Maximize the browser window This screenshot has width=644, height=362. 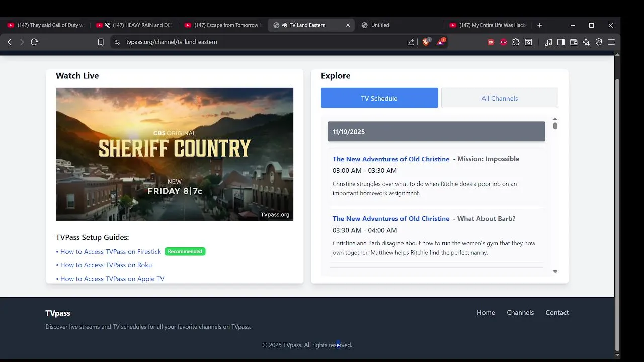click(x=591, y=25)
